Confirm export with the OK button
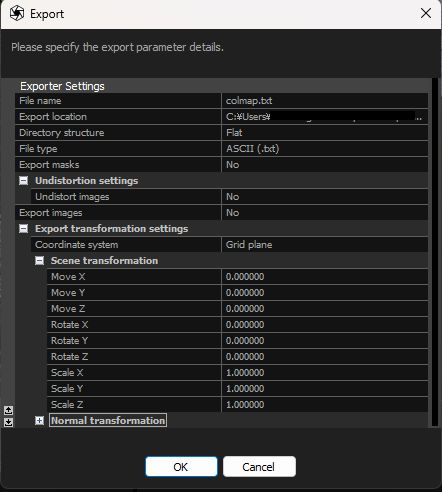The image size is (442, 492). [181, 467]
